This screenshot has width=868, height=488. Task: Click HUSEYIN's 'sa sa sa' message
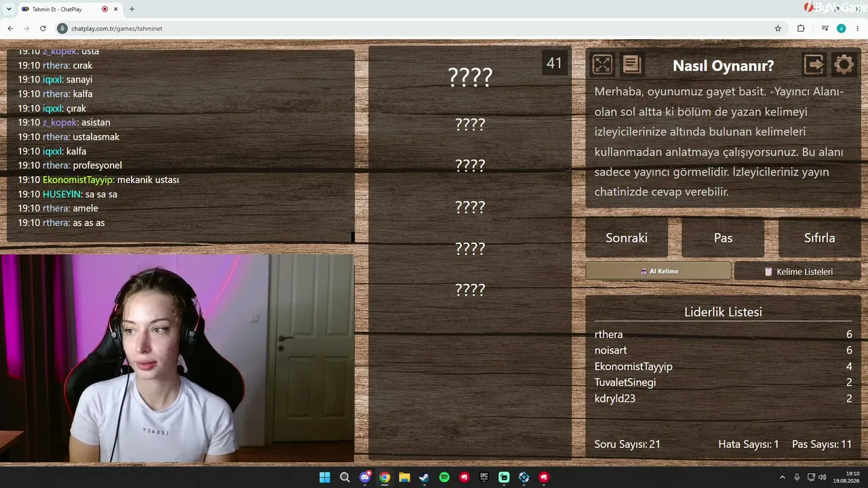coord(101,195)
